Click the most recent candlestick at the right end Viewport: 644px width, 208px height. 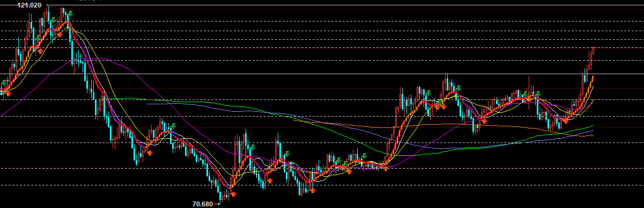594,50
